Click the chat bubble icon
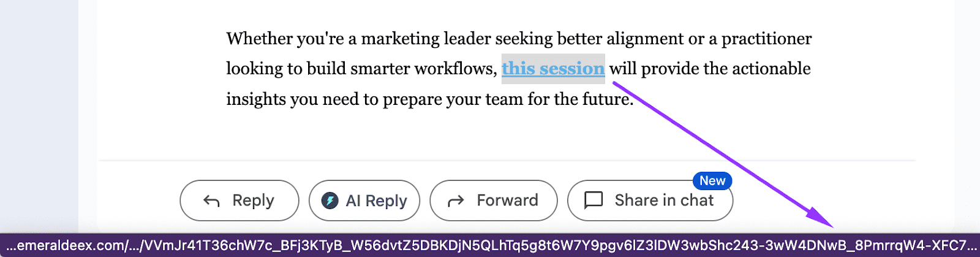980x257 pixels. (x=594, y=201)
